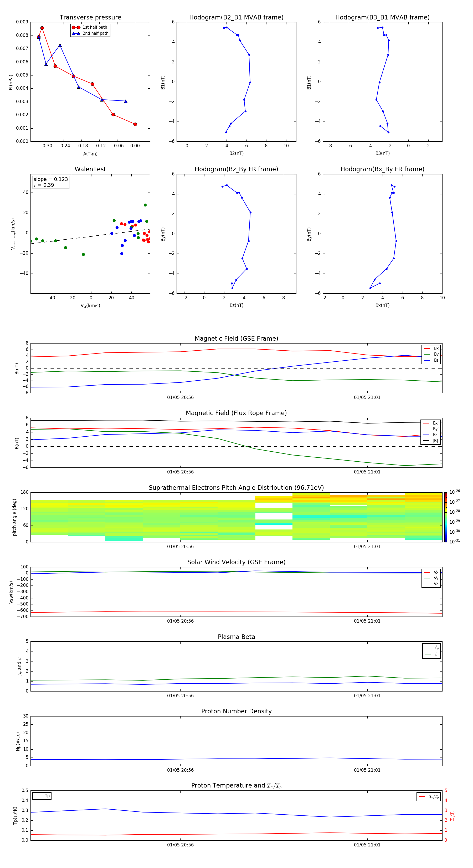Click the Plasma Beta legend box

(x=431, y=651)
